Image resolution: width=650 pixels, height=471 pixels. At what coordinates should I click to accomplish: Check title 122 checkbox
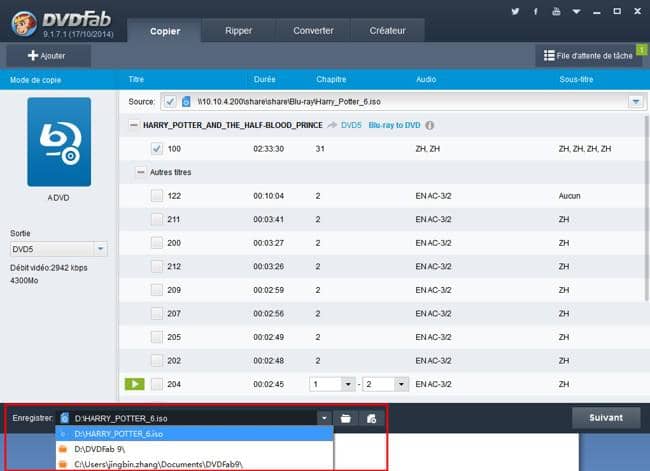[157, 196]
